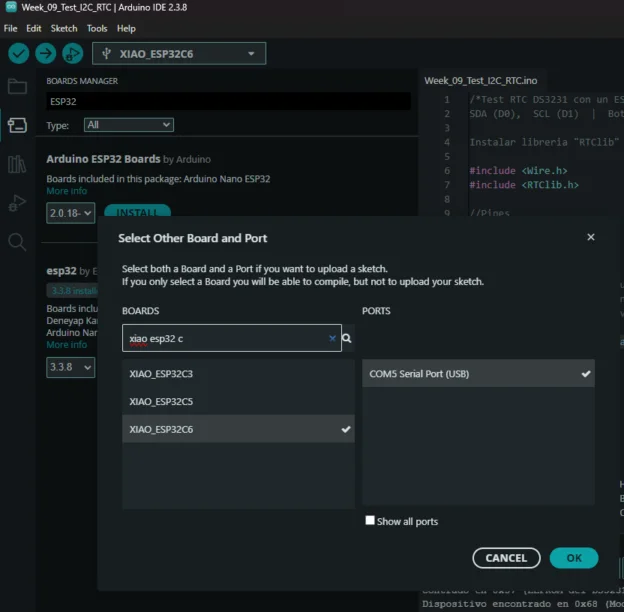Viewport: 624px width, 612px height.
Task: Click the Upload arrow button
Action: coord(45,53)
